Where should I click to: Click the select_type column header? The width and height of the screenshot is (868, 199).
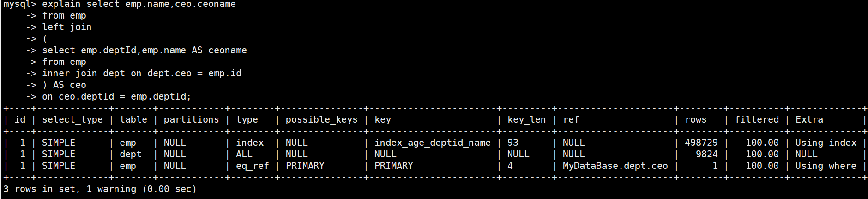72,119
